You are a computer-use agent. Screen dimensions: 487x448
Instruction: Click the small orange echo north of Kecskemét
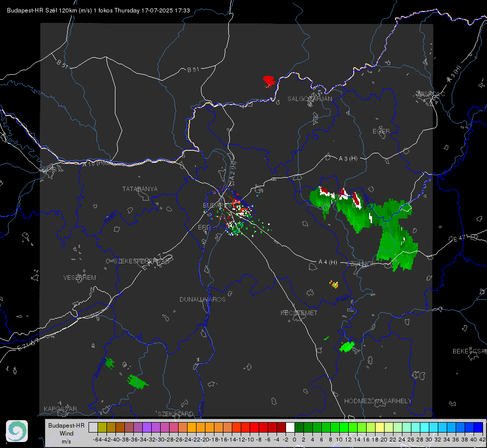pyautogui.click(x=334, y=284)
